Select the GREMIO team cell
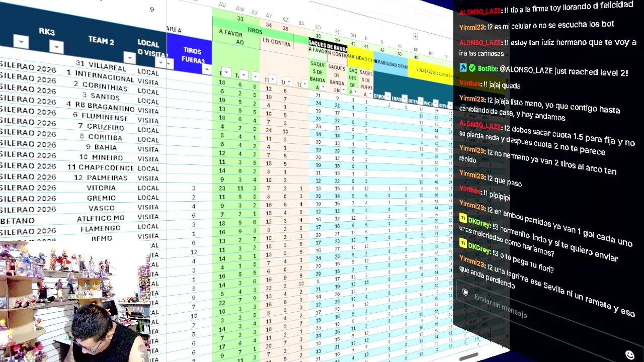Viewport: 644px width, 362px height. click(x=101, y=198)
